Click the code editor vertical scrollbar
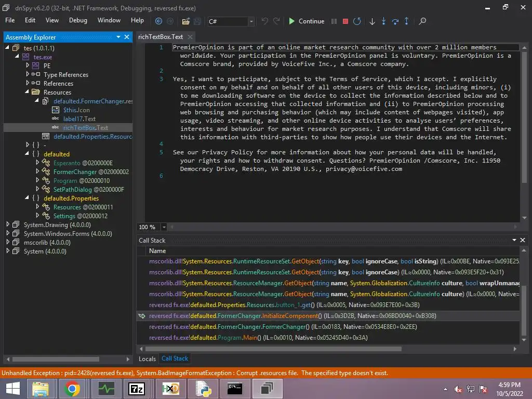The height and width of the screenshot is (399, 532). pyautogui.click(x=524, y=117)
